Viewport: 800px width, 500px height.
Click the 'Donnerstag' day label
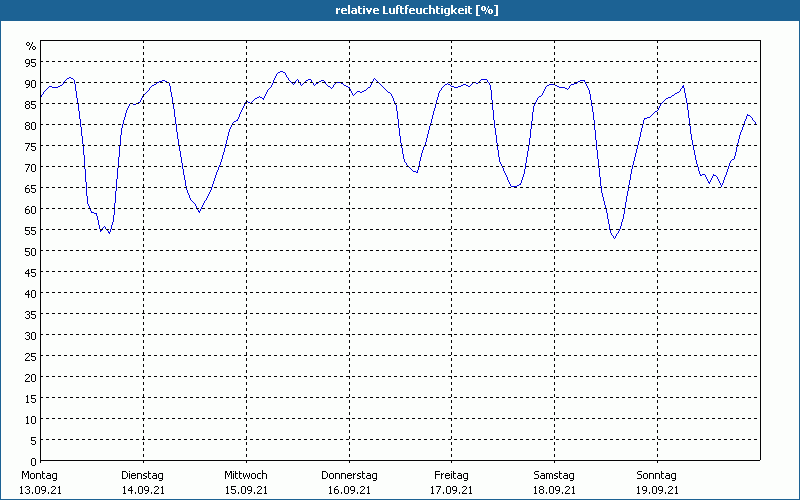click(349, 476)
